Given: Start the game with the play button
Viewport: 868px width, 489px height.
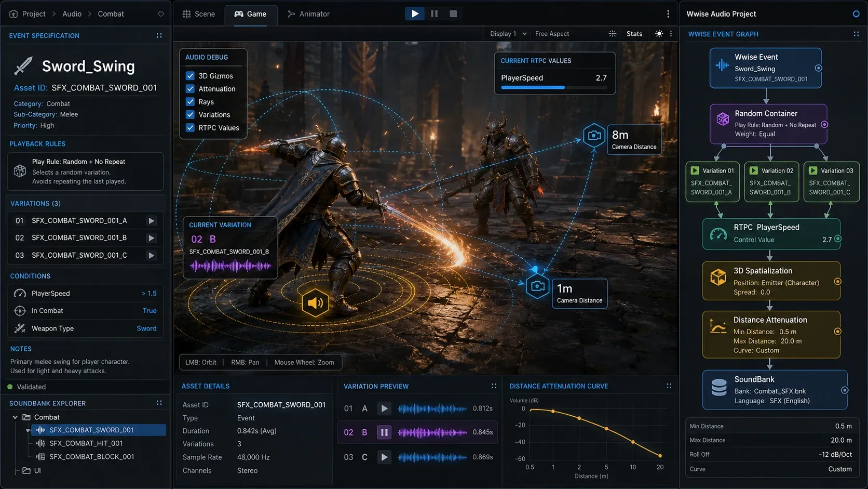Looking at the screenshot, I should tap(415, 14).
